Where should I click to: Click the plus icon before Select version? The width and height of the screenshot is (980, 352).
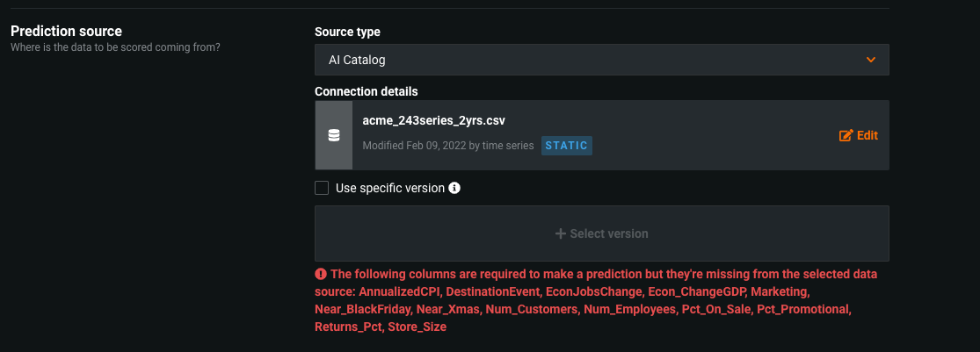pos(560,233)
